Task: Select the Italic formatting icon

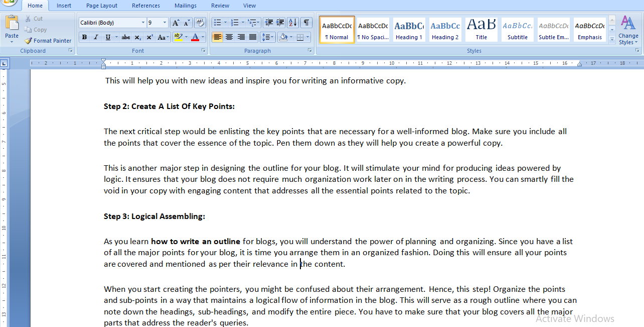Action: 95,37
